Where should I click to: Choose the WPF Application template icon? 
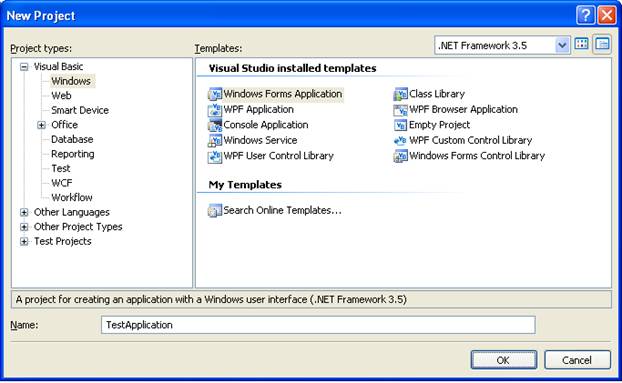[215, 109]
